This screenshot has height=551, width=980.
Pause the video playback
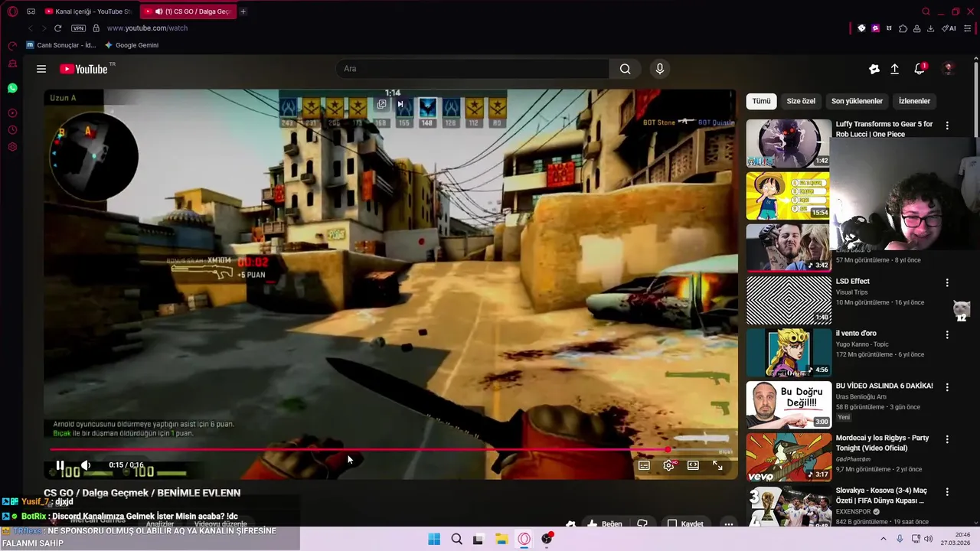tap(60, 465)
